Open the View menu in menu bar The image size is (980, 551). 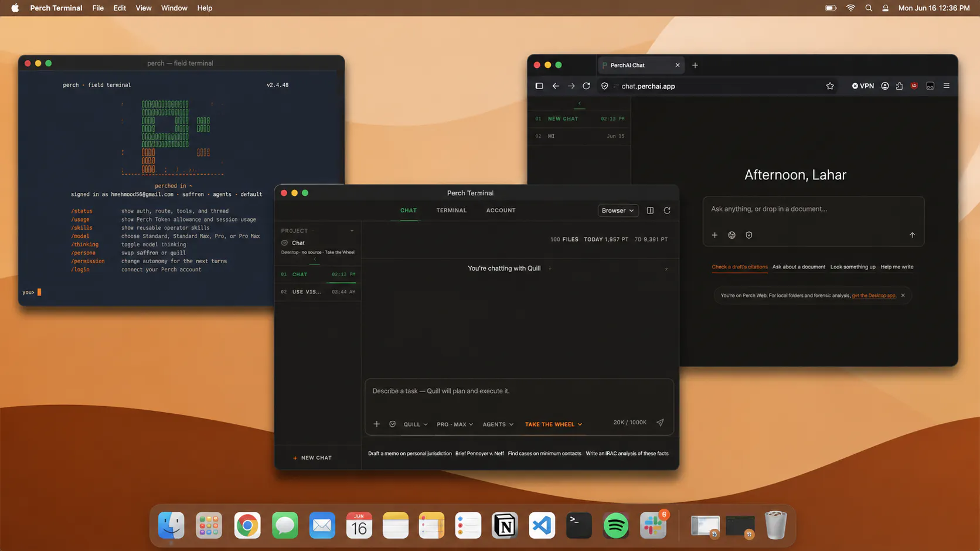tap(144, 8)
